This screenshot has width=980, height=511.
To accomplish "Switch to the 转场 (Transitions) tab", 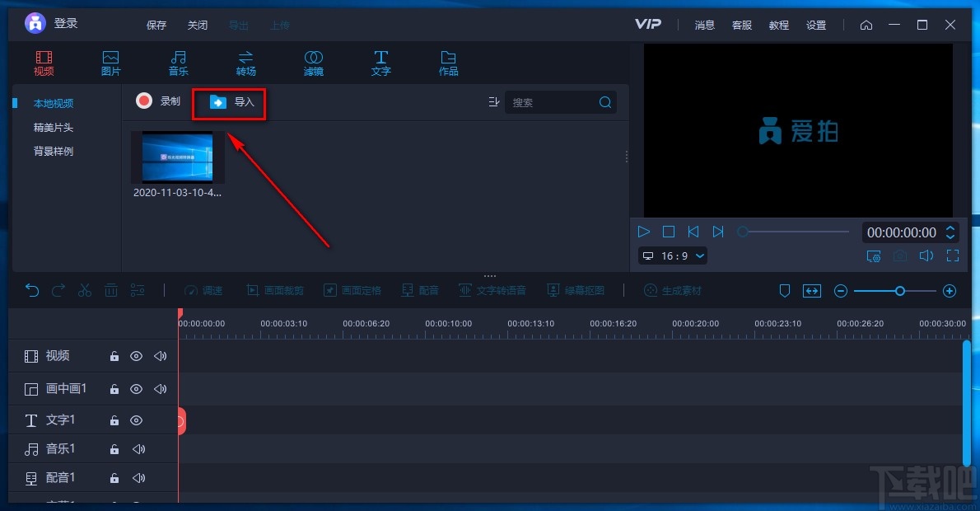I will point(245,63).
